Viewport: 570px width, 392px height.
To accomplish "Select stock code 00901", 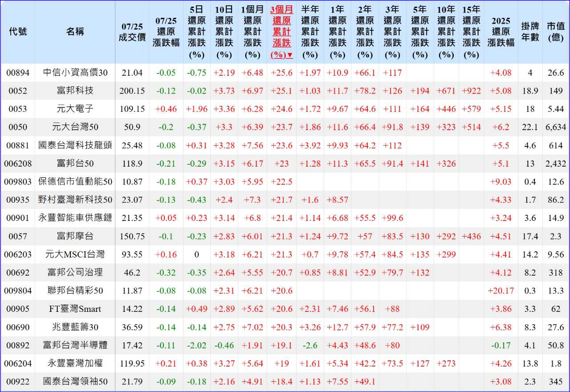I will pyautogui.click(x=18, y=218).
